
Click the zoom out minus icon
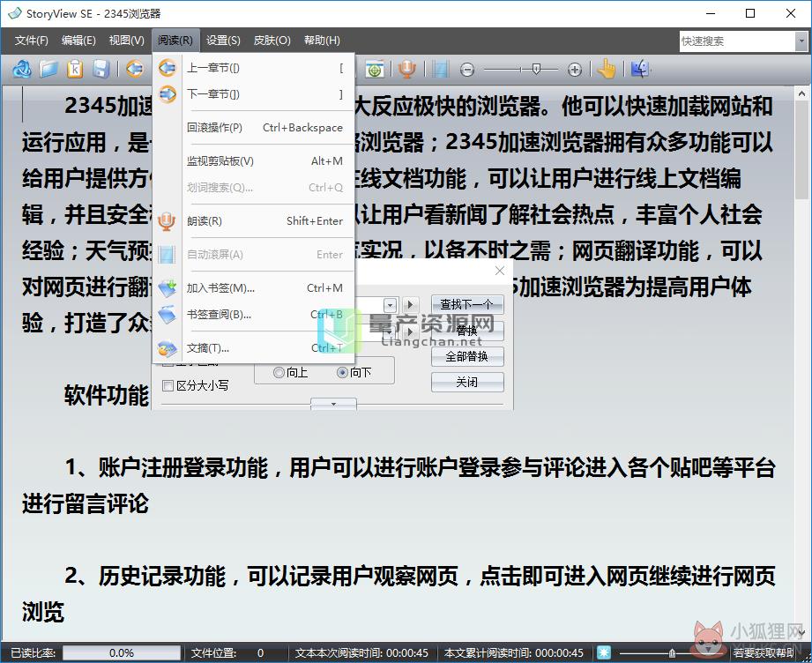pos(467,70)
